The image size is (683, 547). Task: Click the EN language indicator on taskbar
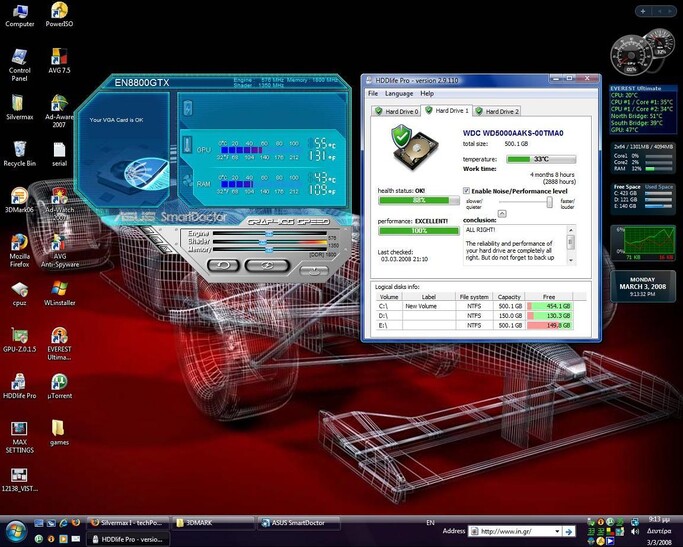click(x=430, y=522)
